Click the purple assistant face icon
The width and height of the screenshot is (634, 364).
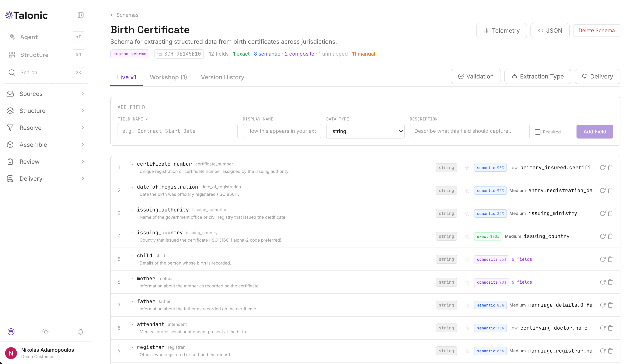coord(11,332)
